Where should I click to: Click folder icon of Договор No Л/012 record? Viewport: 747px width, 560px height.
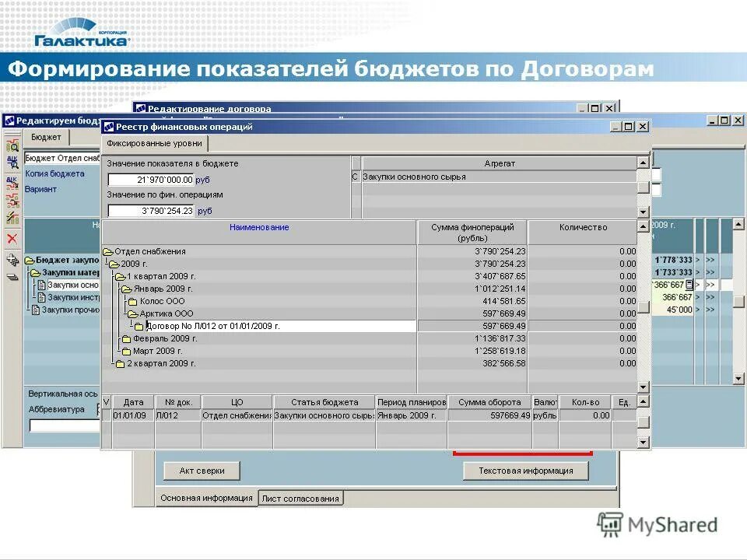pos(139,326)
